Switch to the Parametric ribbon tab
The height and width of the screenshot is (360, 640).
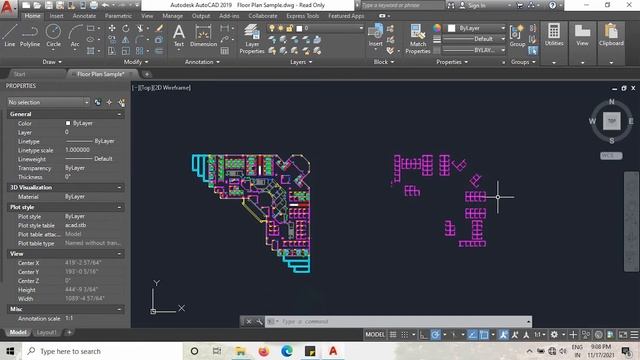[x=118, y=16]
